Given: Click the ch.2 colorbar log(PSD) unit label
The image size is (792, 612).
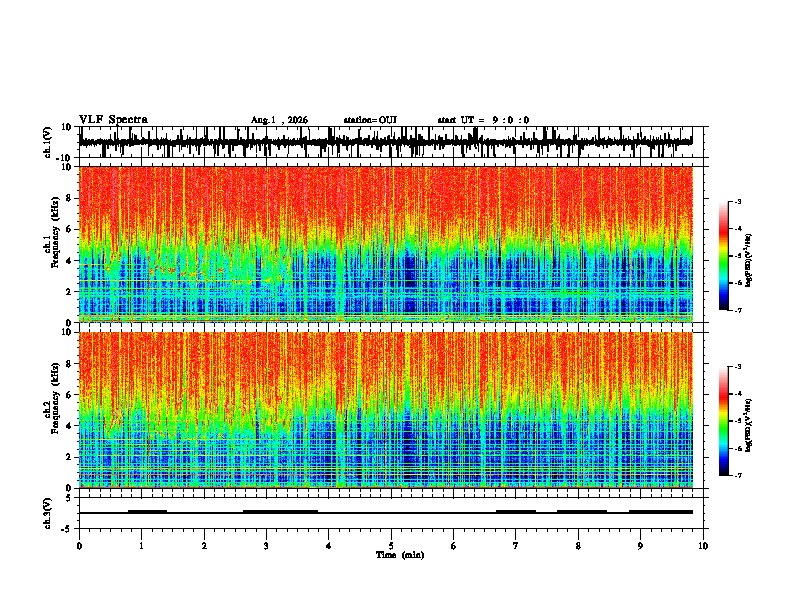Looking at the screenshot, I should coord(749,425).
